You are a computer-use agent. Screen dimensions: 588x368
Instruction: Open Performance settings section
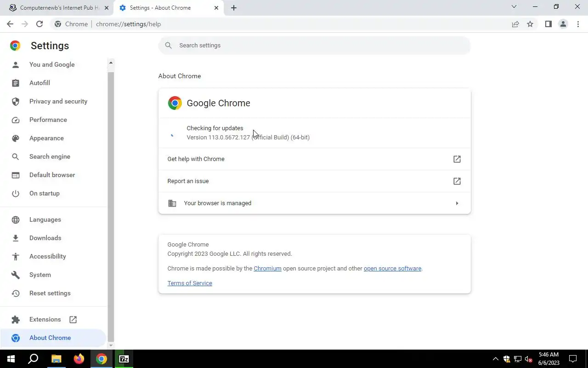click(x=48, y=120)
